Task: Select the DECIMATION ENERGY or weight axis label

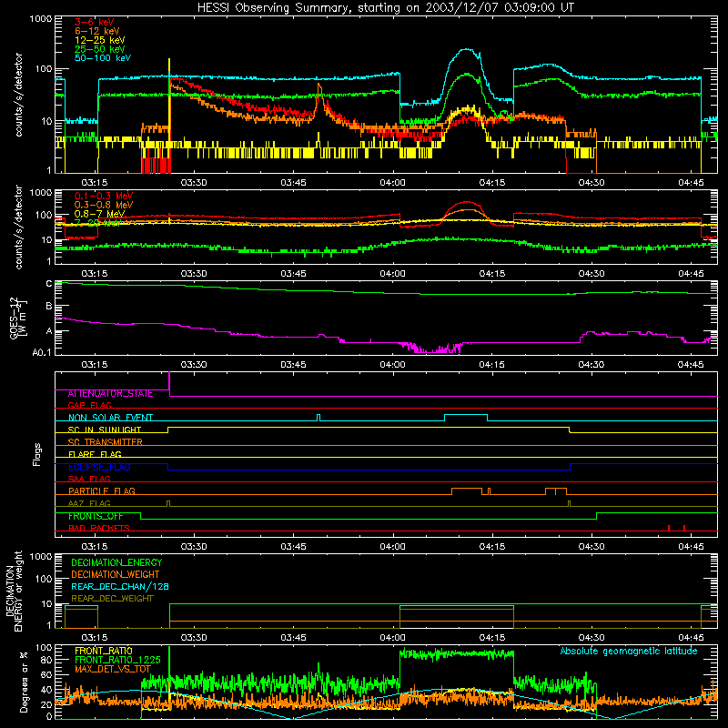Action: pos(14,591)
